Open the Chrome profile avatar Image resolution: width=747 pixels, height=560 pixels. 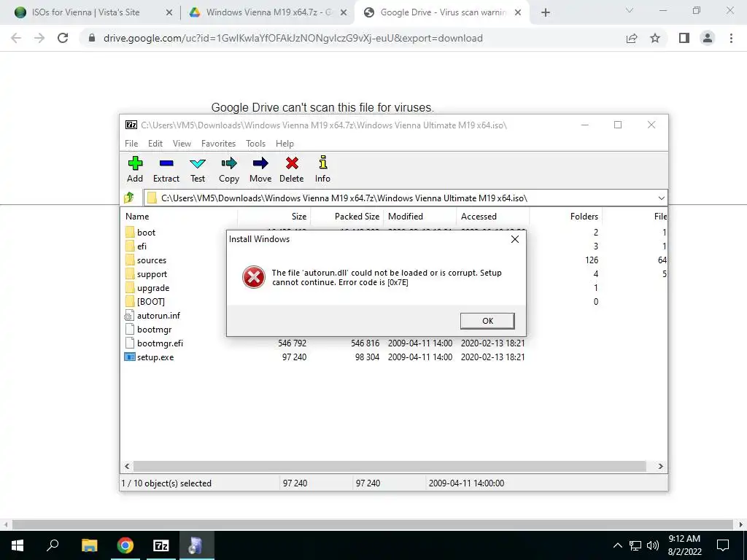click(708, 38)
